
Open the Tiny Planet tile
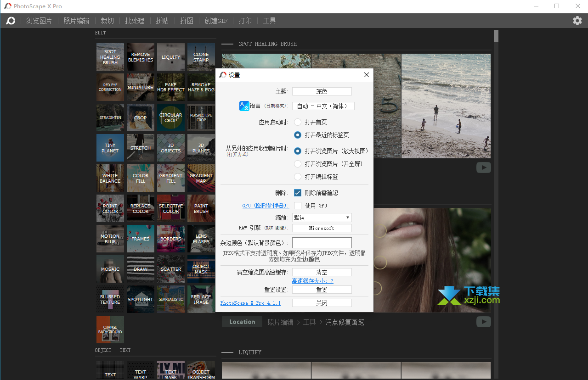tap(110, 148)
